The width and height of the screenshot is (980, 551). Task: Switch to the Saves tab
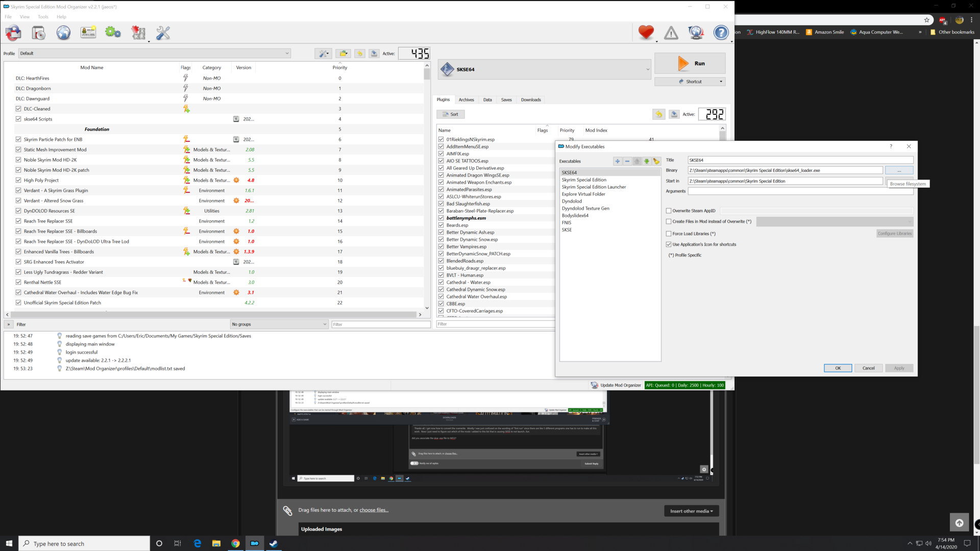506,100
